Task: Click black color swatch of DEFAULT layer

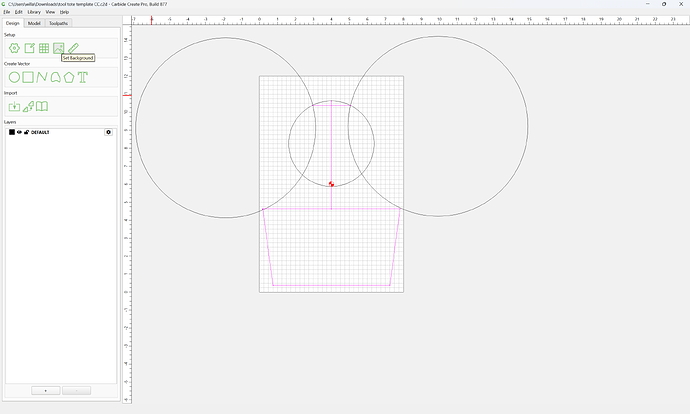Action: [12, 132]
